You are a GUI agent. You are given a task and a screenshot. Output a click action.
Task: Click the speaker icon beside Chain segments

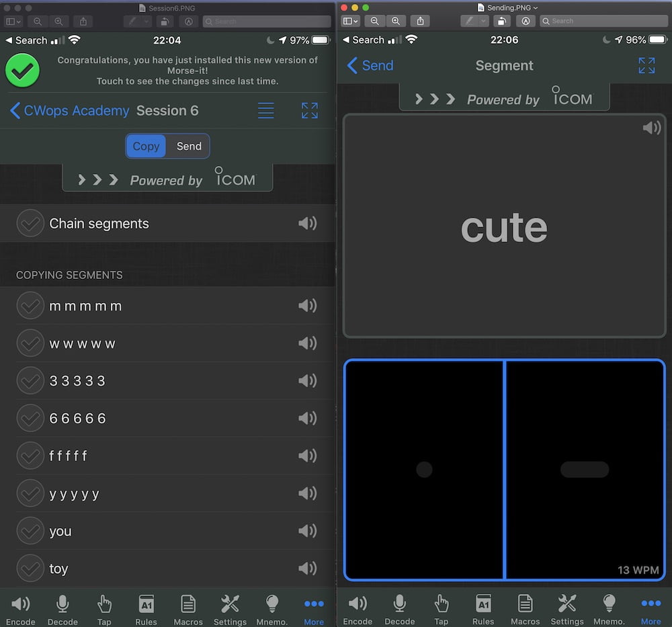[307, 223]
